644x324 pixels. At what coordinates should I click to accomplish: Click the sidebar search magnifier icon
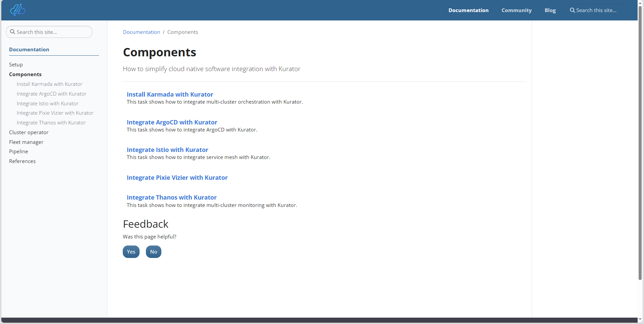coord(12,32)
